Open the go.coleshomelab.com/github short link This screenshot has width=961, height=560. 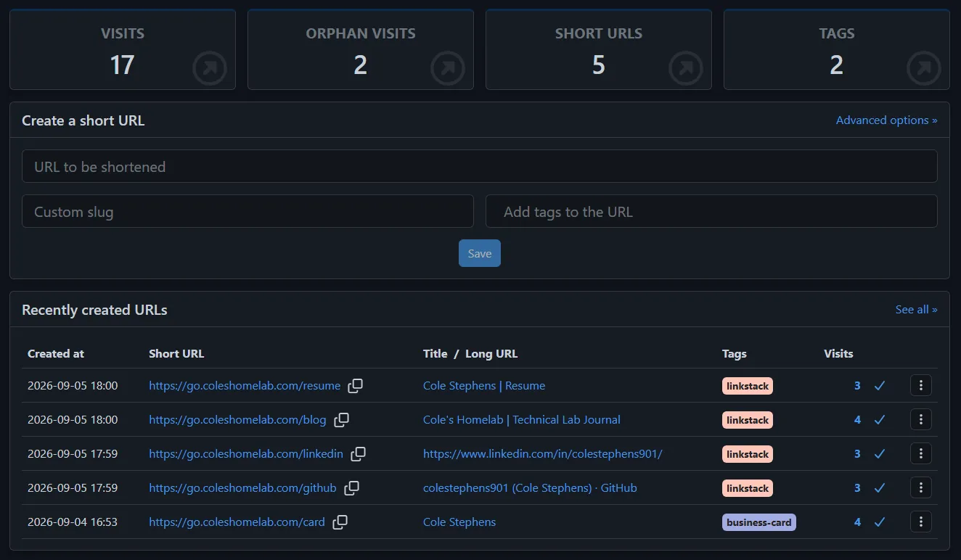[242, 488]
